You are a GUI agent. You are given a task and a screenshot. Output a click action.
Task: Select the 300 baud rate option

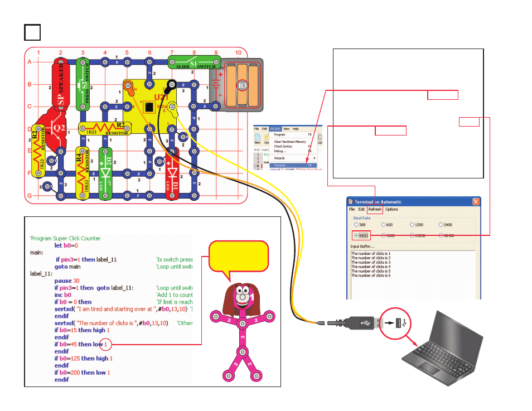(x=360, y=225)
